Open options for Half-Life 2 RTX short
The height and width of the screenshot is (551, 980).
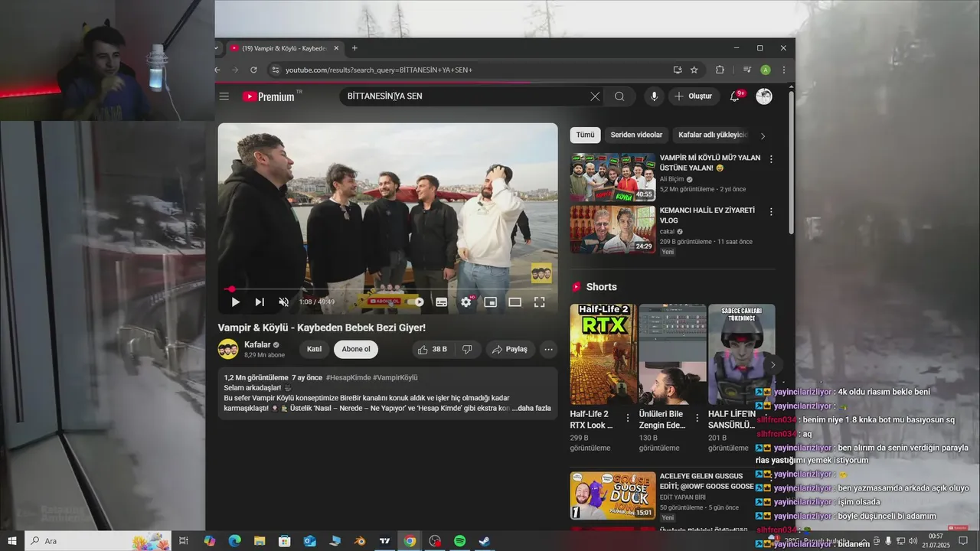point(628,418)
